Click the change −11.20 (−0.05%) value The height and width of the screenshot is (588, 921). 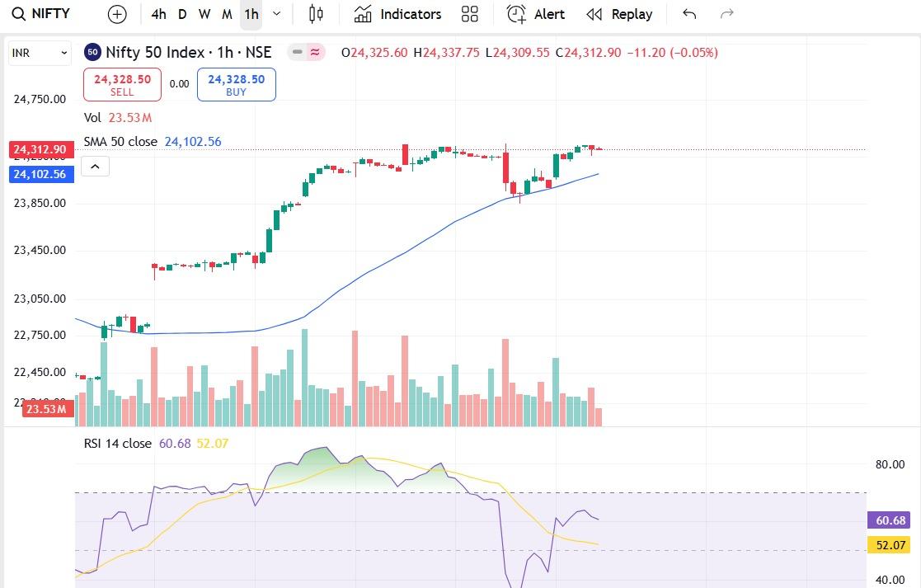tap(673, 52)
